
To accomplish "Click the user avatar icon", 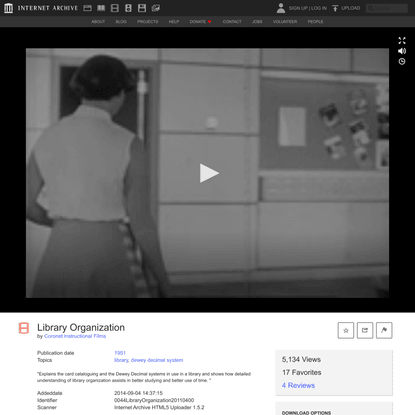I will (x=281, y=8).
